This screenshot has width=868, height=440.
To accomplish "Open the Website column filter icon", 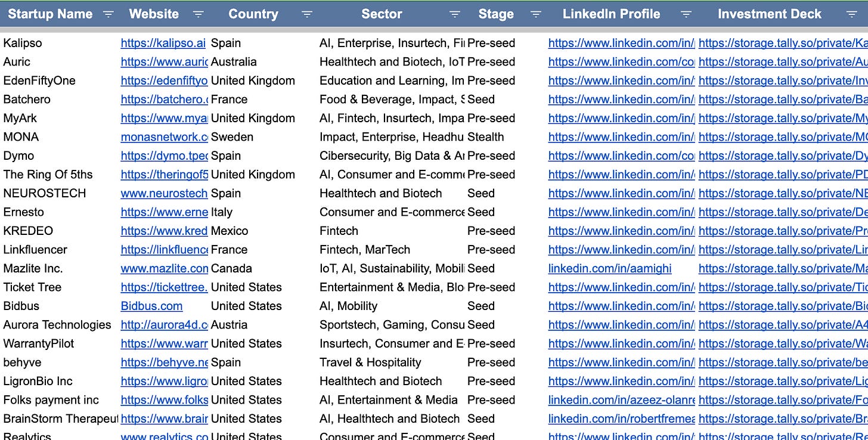I will click(199, 14).
